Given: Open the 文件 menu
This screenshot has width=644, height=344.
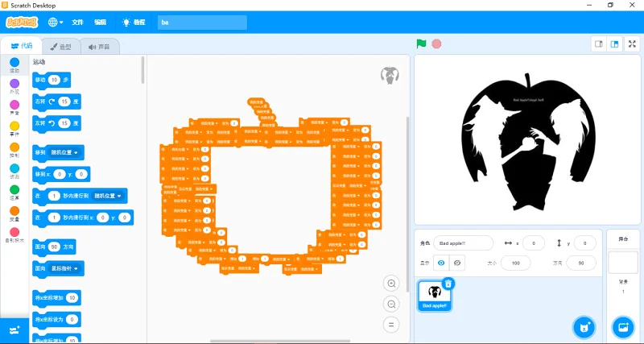Looking at the screenshot, I should [x=77, y=23].
